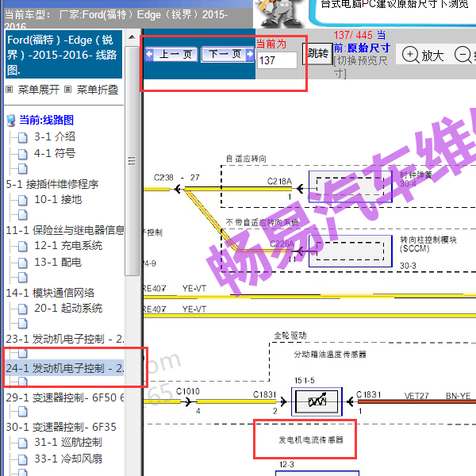This screenshot has height=476, width=476.
Task: Open 14-1 模块通信网络 entry
Action: point(50,293)
